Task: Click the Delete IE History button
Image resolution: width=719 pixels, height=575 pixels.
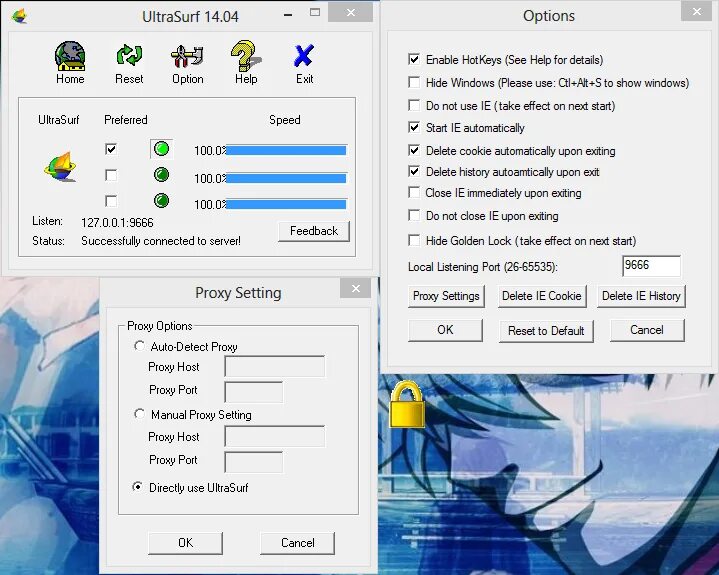Action: [641, 296]
